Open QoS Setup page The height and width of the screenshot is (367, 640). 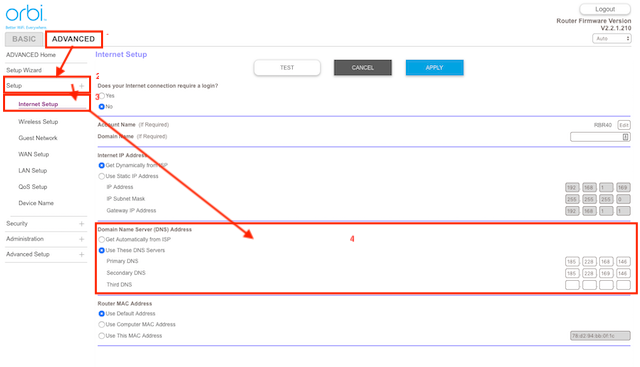tap(33, 187)
